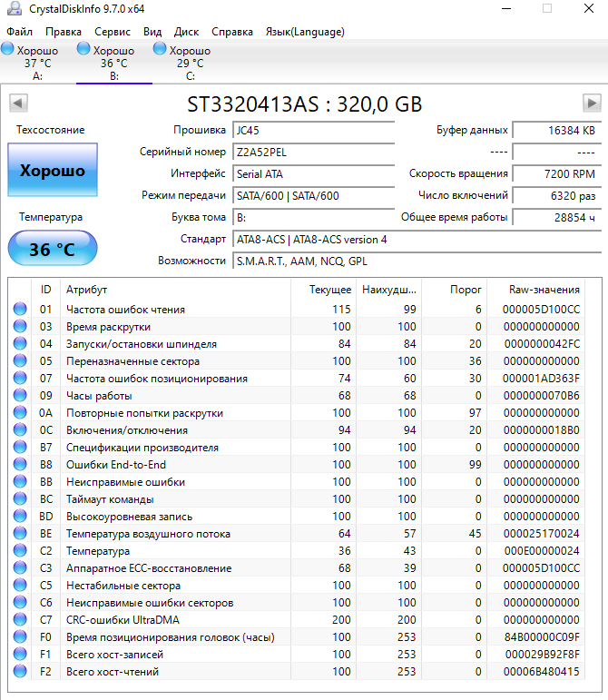608x700 pixels.
Task: Select disk A: tab at 37 °C
Action: 38,63
